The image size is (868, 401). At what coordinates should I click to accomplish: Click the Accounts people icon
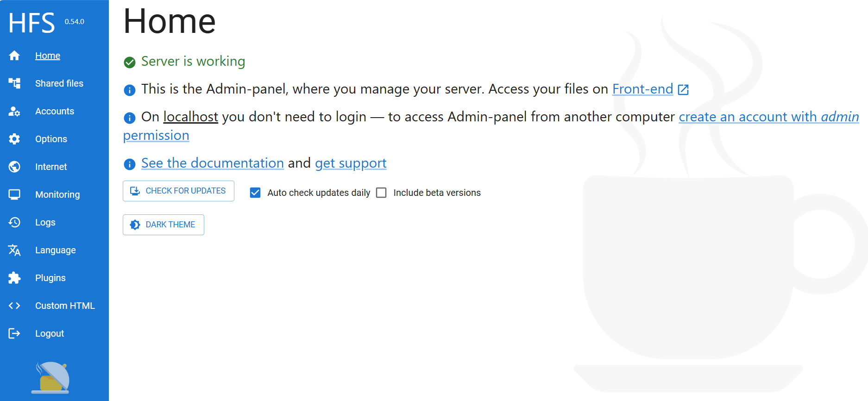click(x=14, y=111)
